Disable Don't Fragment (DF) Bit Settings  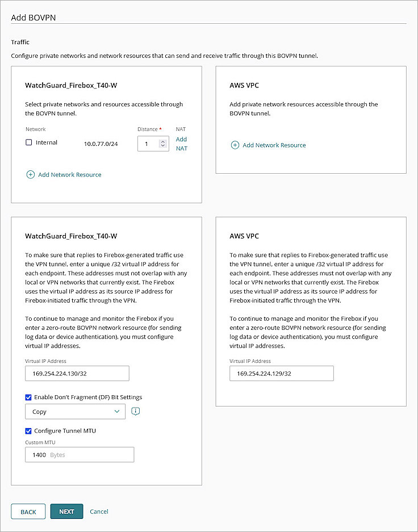point(28,397)
